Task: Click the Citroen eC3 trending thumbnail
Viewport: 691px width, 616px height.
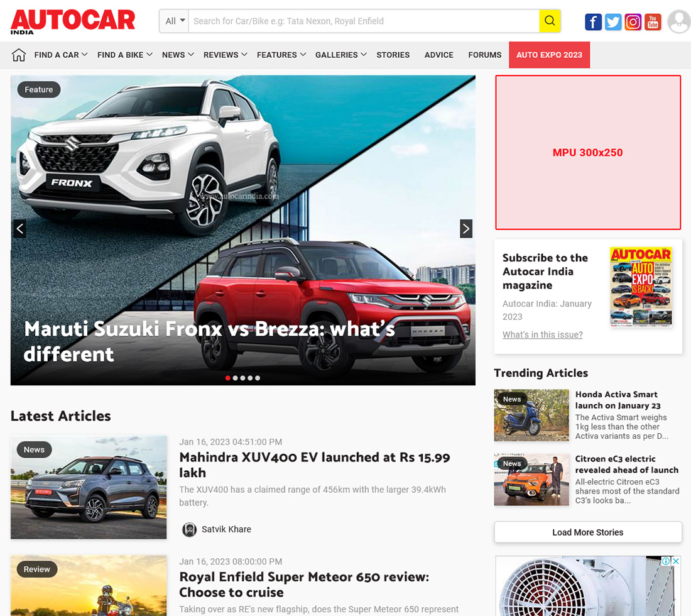Action: coord(531,480)
